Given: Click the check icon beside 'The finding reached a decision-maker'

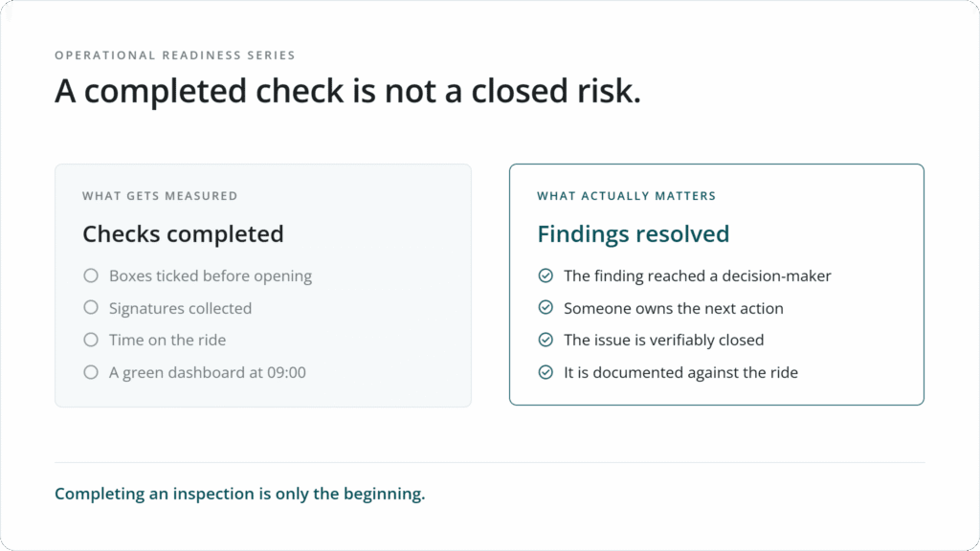Looking at the screenshot, I should tap(546, 275).
